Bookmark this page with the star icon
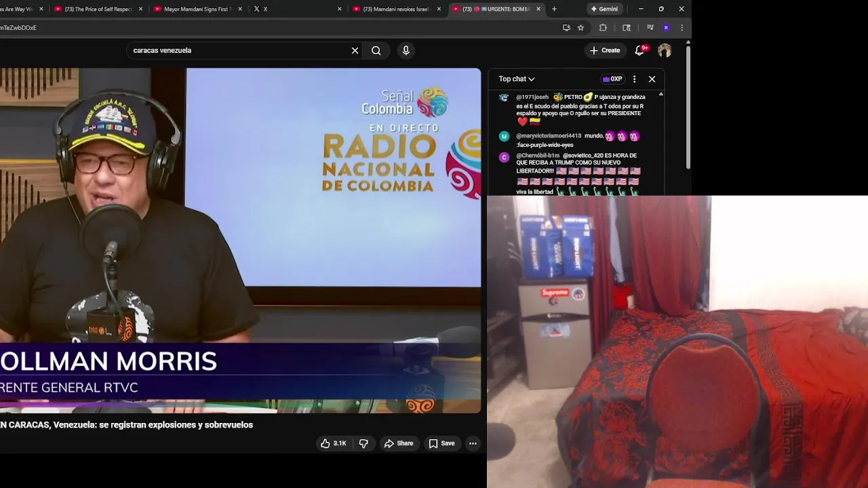Viewport: 868px width, 488px height. tap(580, 28)
